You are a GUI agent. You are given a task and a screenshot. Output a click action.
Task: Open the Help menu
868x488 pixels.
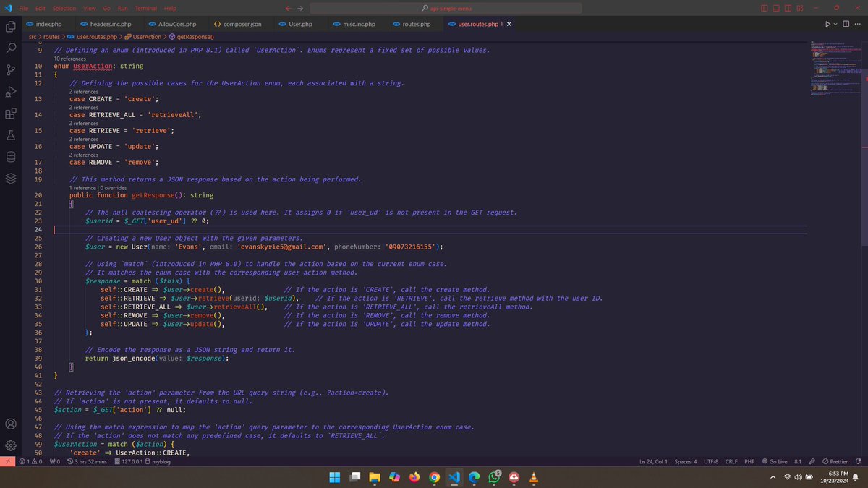coord(170,7)
